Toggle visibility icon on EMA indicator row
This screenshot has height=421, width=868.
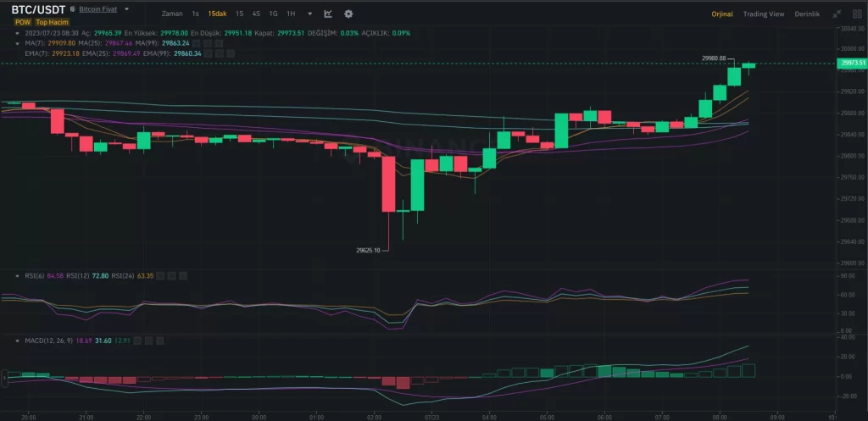click(208, 53)
